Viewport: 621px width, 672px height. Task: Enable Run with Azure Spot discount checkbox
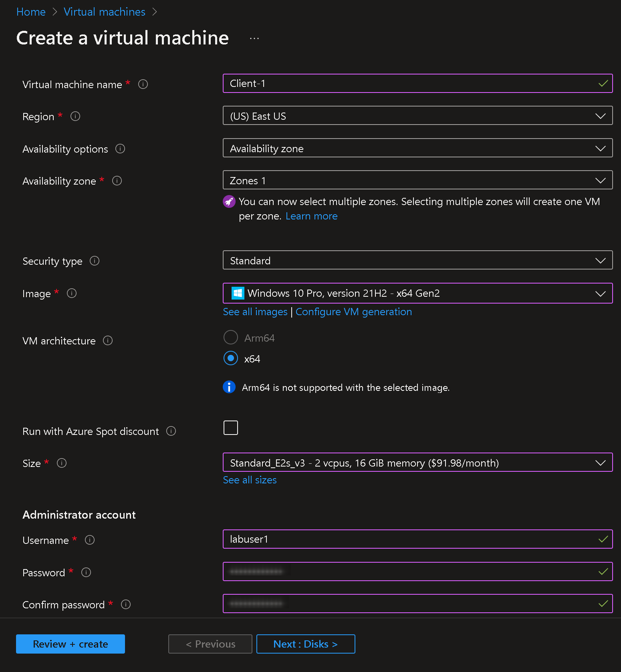coord(231,428)
